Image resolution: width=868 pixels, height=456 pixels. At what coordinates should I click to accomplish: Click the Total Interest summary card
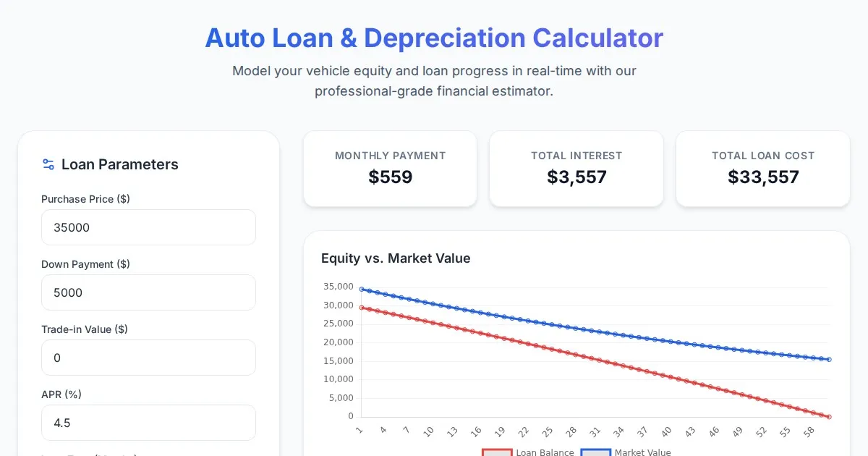[x=576, y=169]
